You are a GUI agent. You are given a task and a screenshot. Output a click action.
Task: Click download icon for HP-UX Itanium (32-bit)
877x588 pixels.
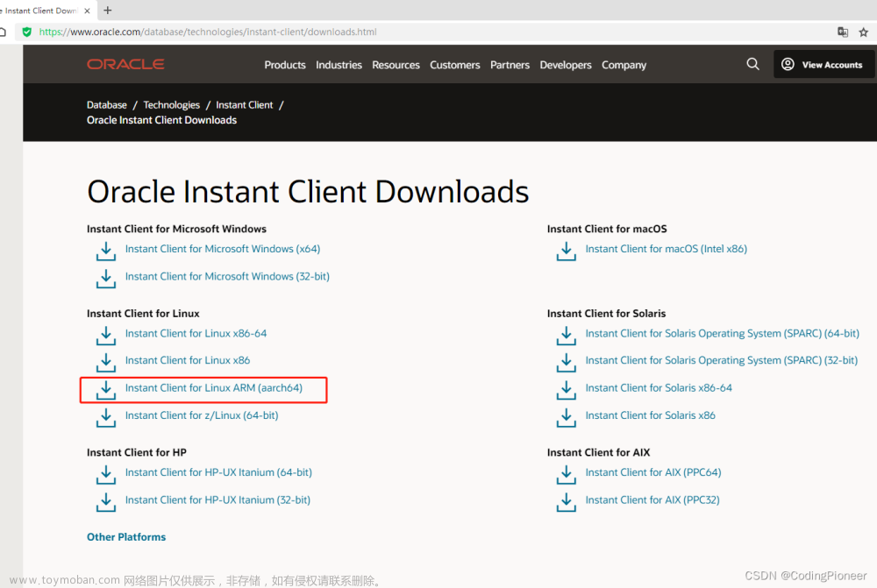[106, 502]
